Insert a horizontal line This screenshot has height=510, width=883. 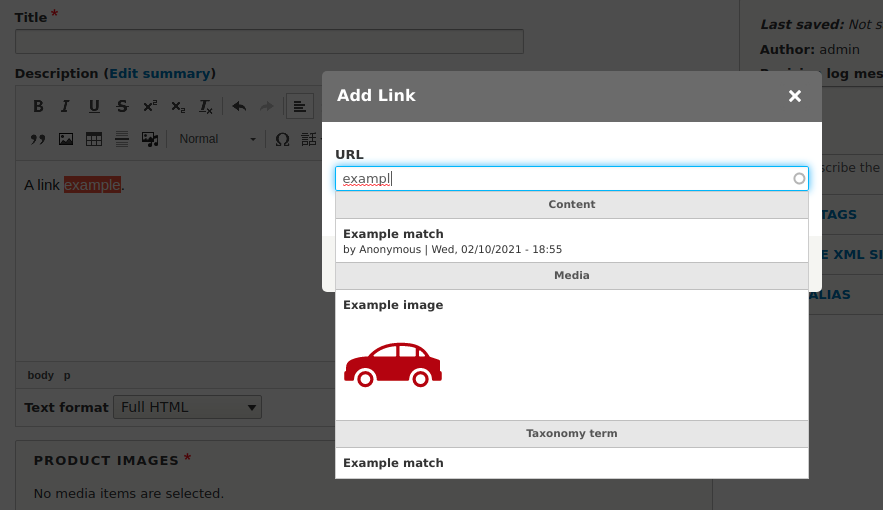[x=122, y=139]
